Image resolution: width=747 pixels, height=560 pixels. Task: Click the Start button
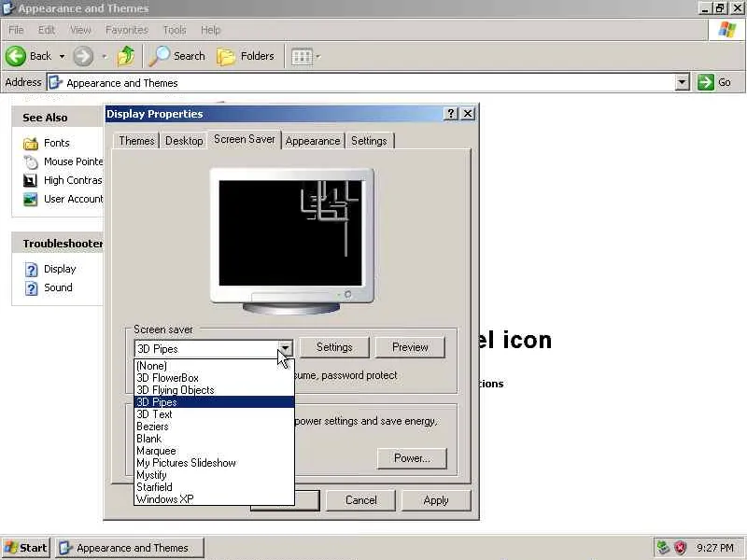click(x=26, y=548)
